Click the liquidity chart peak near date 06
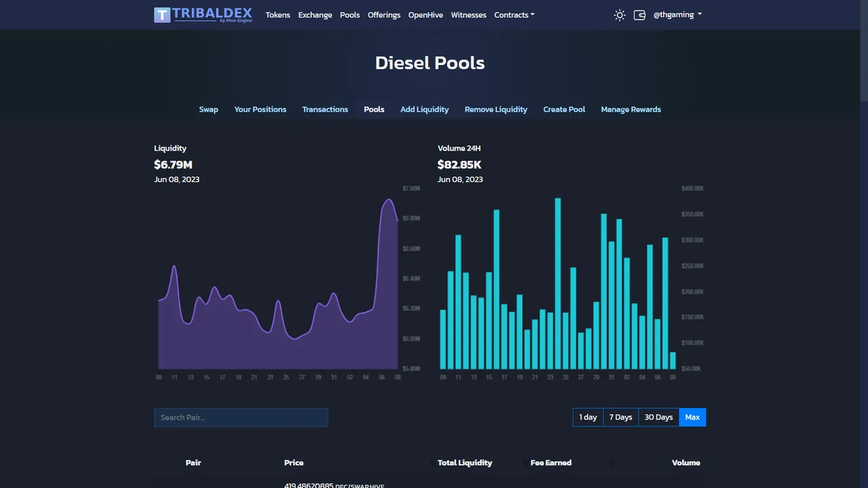The height and width of the screenshot is (488, 868). click(x=388, y=199)
